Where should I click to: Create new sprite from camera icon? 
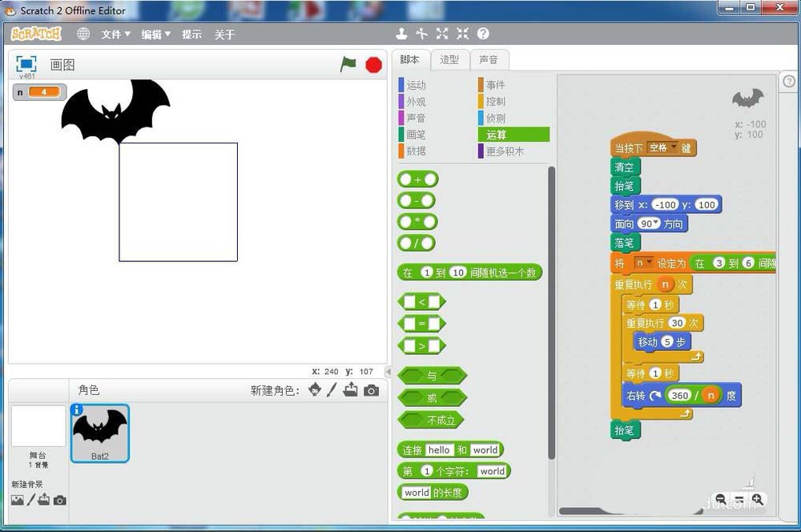(372, 390)
